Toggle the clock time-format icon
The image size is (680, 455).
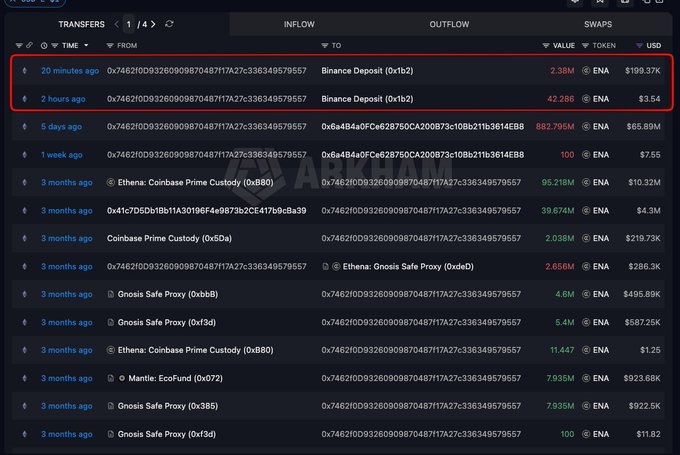tap(44, 46)
